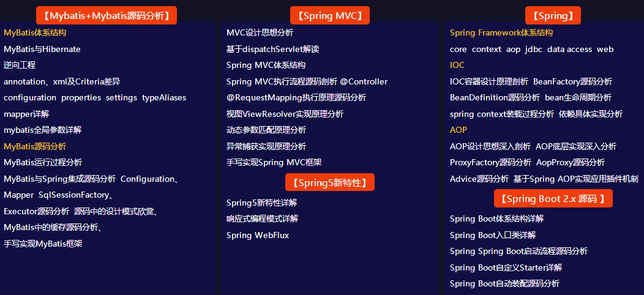Screen dimensions: 644x295
Task: Click the yellow IOC heading
Action: pos(457,65)
